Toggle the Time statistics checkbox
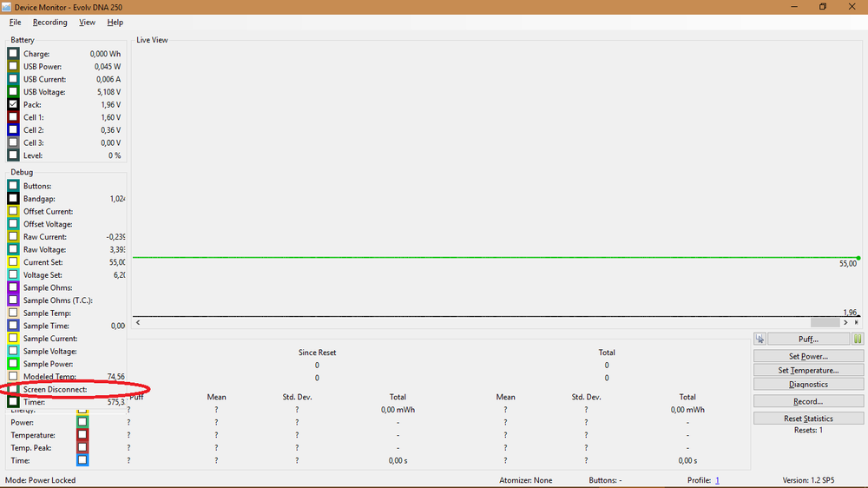 coord(82,461)
